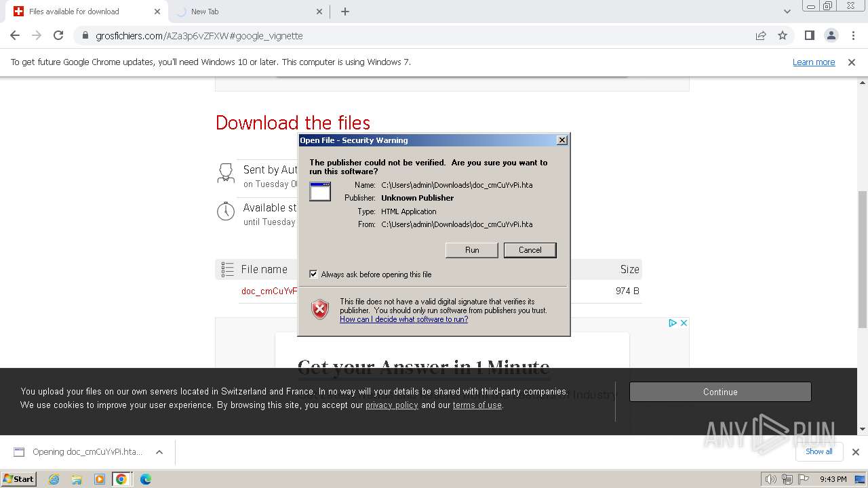This screenshot has height=488, width=868.
Task: Go forward to the next page
Action: pyautogui.click(x=37, y=36)
